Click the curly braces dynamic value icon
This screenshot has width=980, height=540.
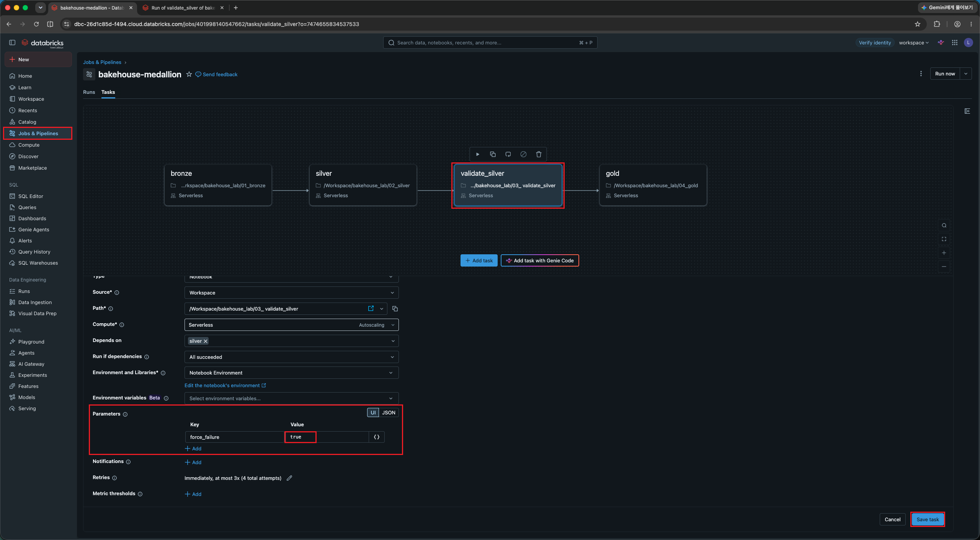pyautogui.click(x=377, y=437)
